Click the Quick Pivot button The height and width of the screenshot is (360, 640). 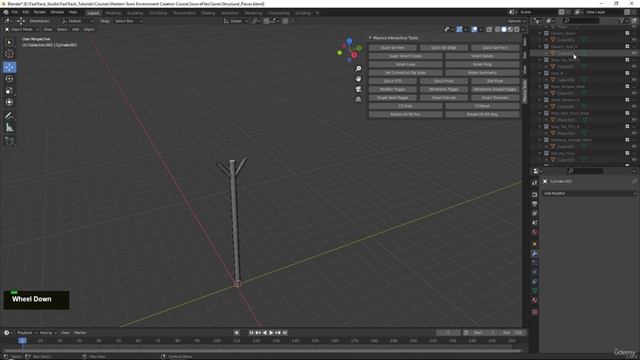[x=444, y=81]
